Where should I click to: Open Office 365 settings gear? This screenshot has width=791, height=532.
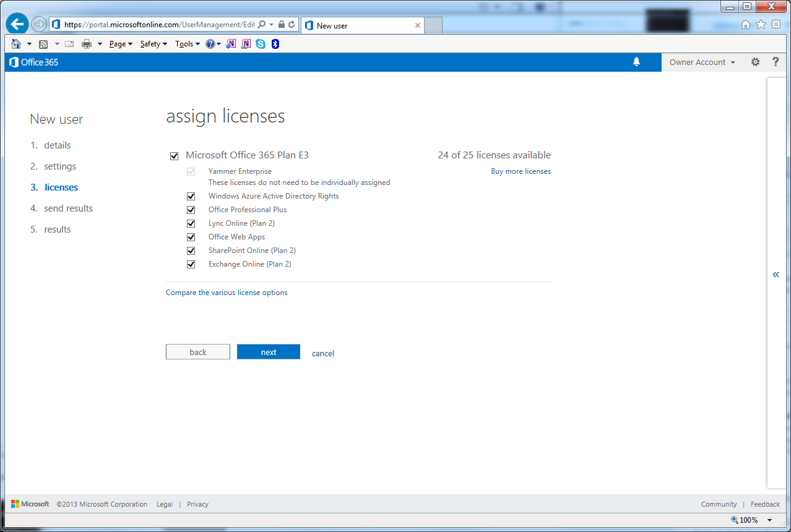click(755, 62)
